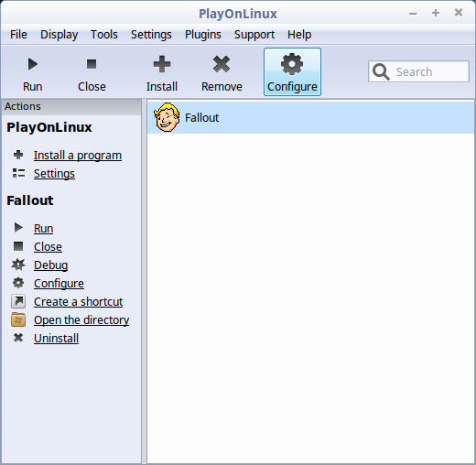Open the Support menu
This screenshot has width=476, height=465.
pyautogui.click(x=254, y=35)
